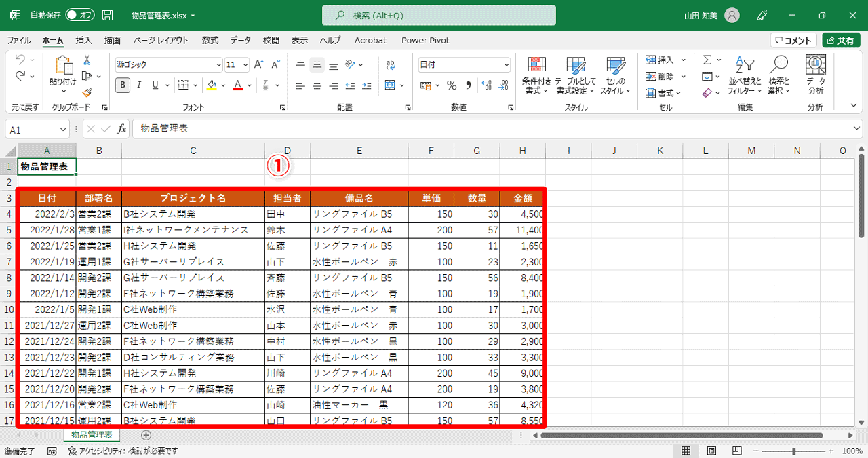Viewport: 868px width, 458px height.
Task: Toggle Bold formatting button
Action: coord(123,85)
